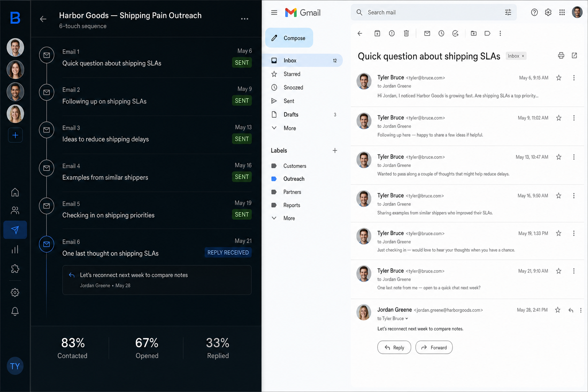Open sequence more options ellipsis
Screen dimensions: 588x392
[245, 19]
